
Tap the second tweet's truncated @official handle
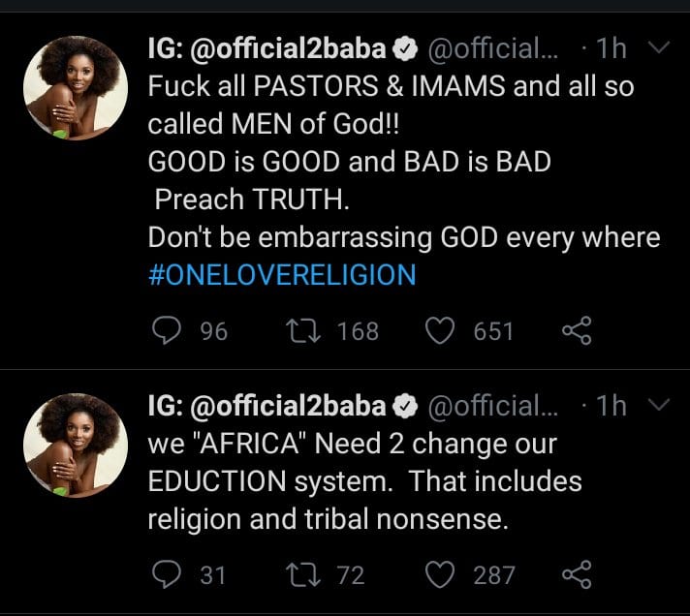pyautogui.click(x=493, y=405)
